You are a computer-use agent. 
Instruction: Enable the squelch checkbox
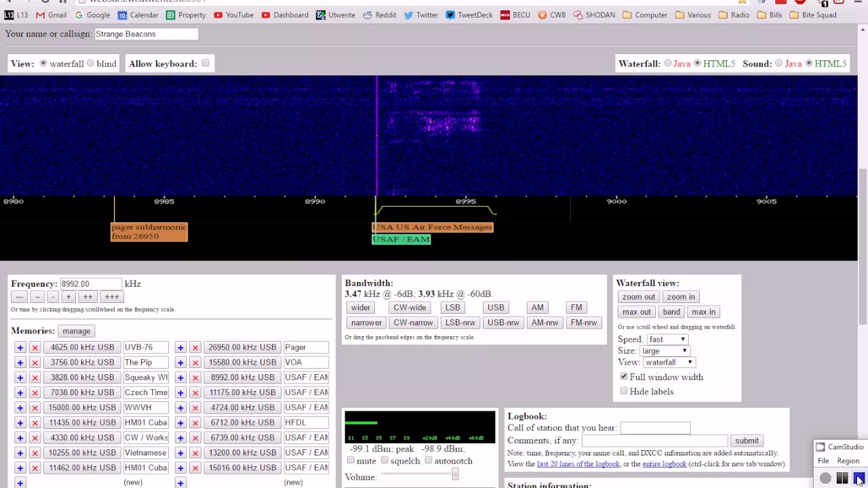point(384,461)
